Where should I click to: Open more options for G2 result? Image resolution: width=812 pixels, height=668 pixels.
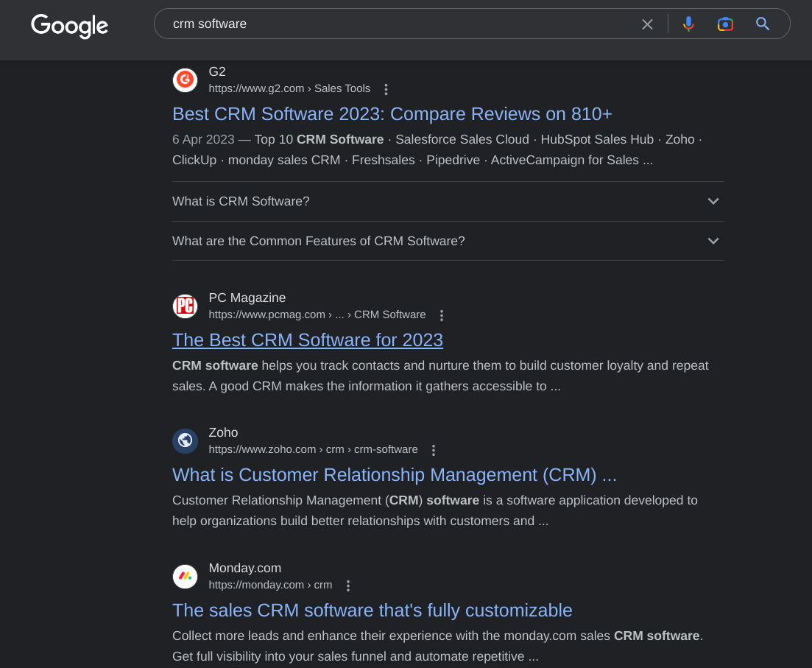[386, 89]
